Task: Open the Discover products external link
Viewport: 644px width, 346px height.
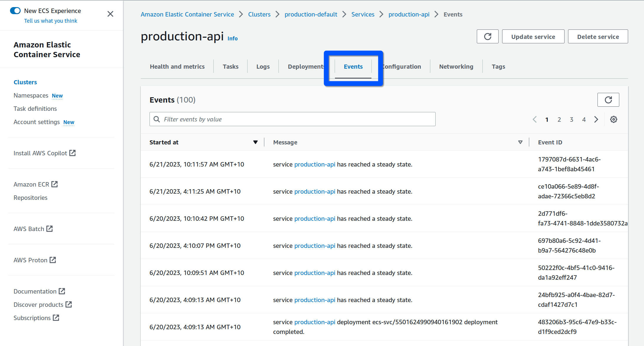Action: click(x=43, y=304)
